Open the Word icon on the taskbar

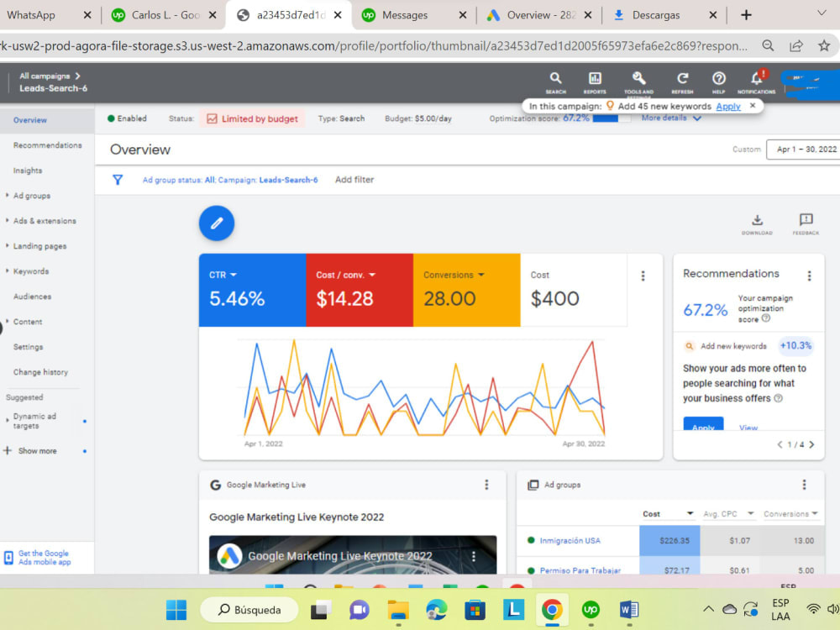629,610
